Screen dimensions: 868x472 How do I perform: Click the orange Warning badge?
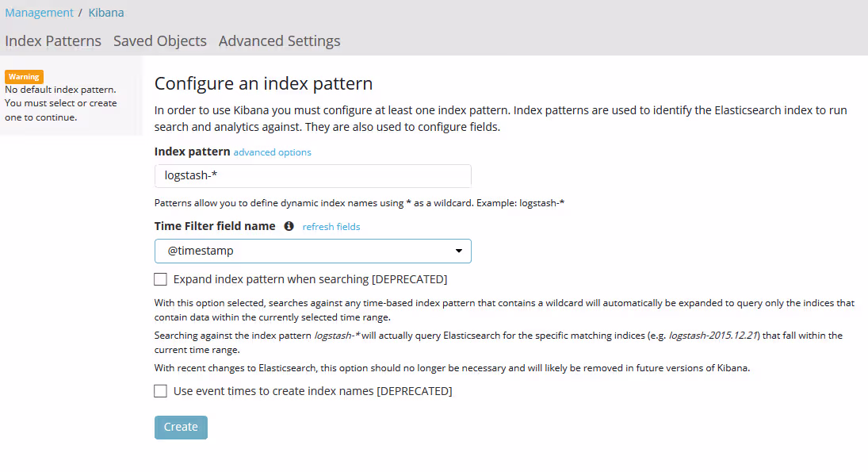[x=24, y=77]
